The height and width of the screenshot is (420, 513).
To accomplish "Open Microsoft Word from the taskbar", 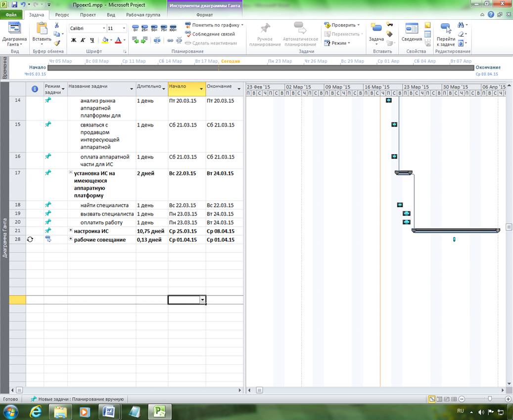I will [109, 411].
